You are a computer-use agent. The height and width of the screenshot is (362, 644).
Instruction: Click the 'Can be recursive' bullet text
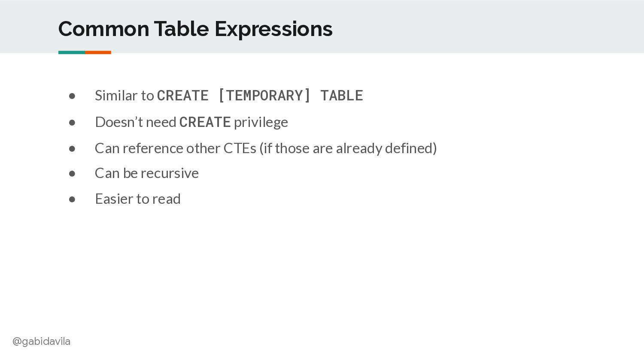click(x=147, y=173)
